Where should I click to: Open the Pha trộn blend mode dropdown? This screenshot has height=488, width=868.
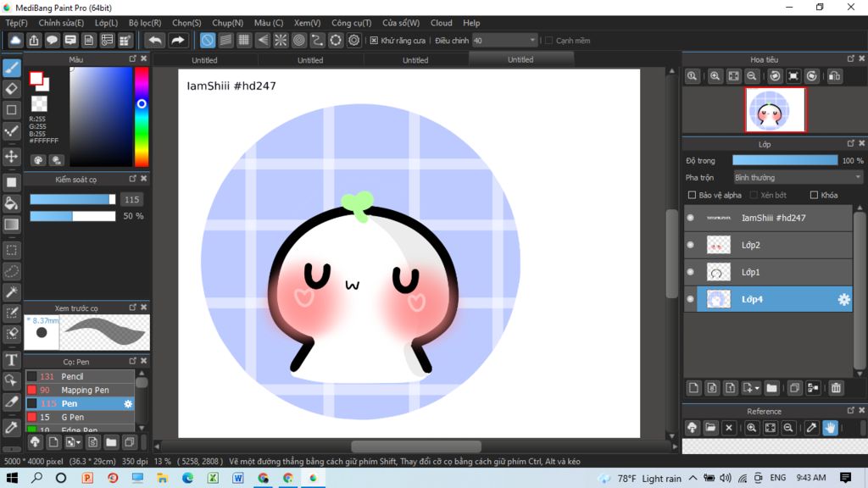tap(798, 178)
